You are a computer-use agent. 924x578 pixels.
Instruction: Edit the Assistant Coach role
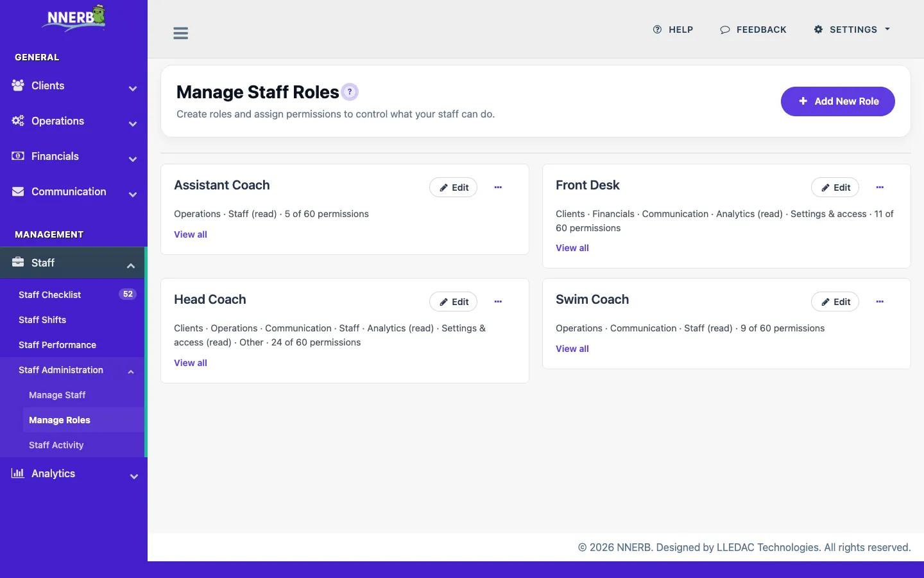point(453,188)
